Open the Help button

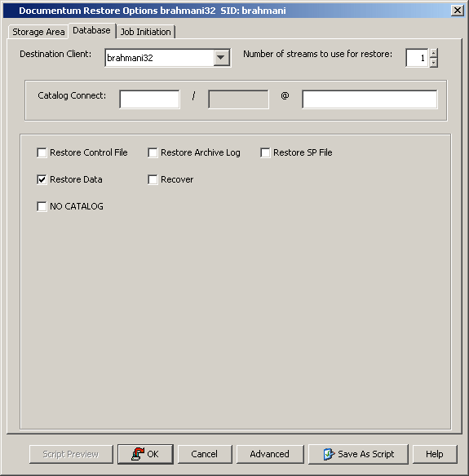point(435,454)
